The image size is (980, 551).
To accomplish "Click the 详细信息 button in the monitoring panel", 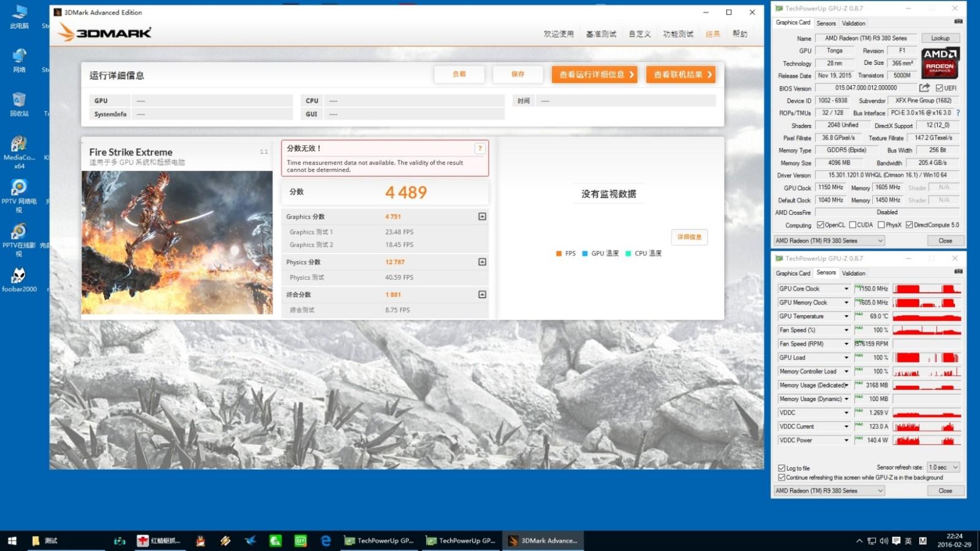I will pyautogui.click(x=689, y=237).
